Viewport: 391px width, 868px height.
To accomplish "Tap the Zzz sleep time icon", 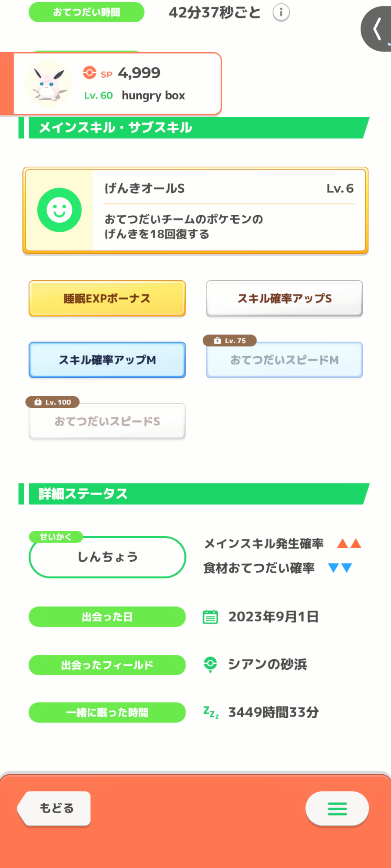I will point(211,712).
